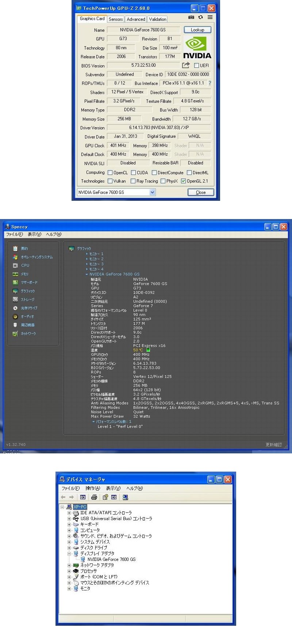Expand the ネットワーク アダプタ tree node
Image resolution: width=292 pixels, height=644 pixels.
pyautogui.click(x=69, y=565)
